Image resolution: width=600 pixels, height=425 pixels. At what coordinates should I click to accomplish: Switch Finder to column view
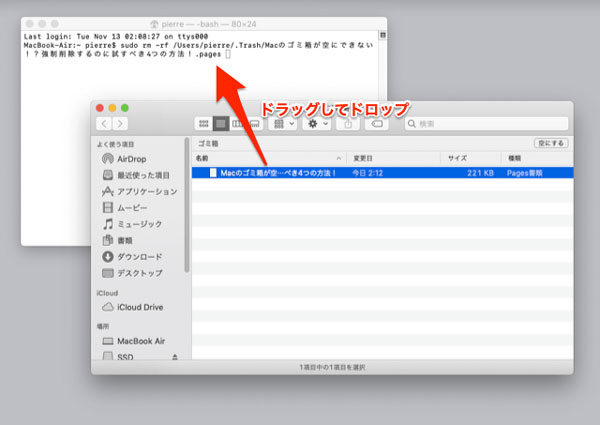click(x=238, y=124)
